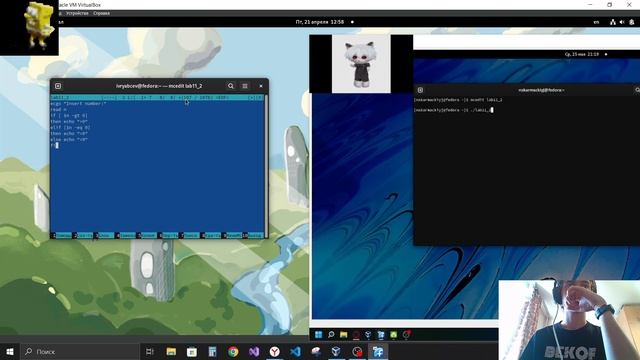Click Windows 11 Start in the right video
The width and height of the screenshot is (640, 360).
click(318, 335)
